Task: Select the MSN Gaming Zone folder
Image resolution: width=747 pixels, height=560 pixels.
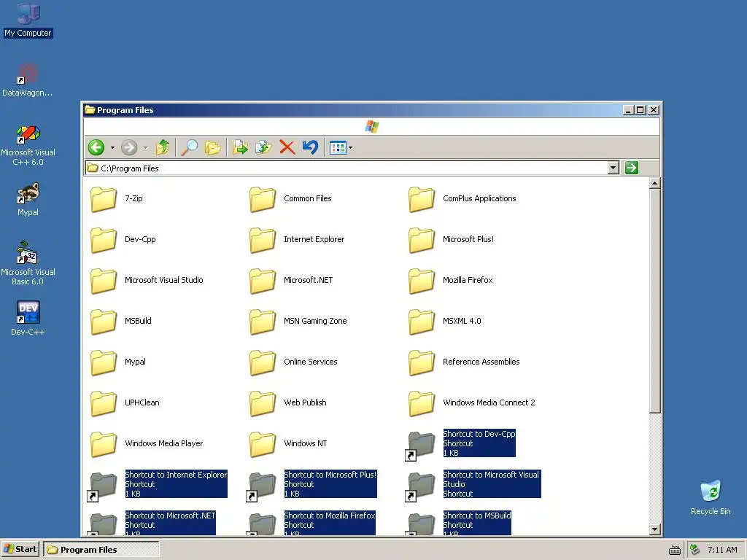Action: pyautogui.click(x=298, y=322)
